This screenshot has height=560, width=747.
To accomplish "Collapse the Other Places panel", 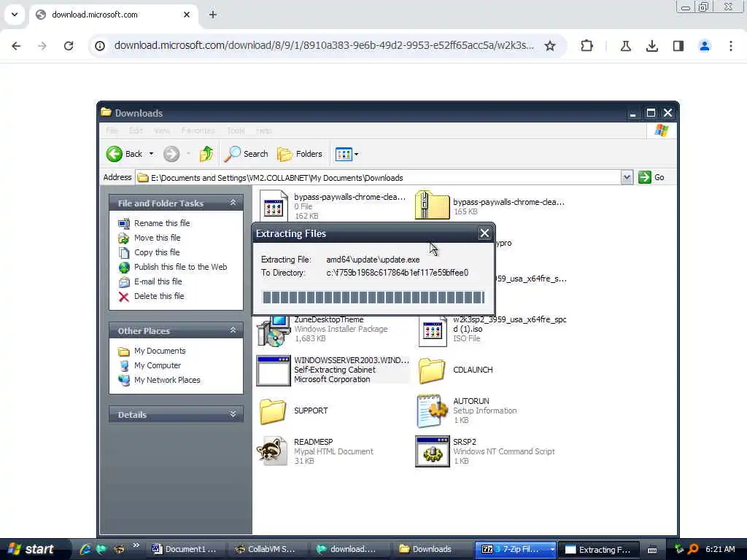I will pyautogui.click(x=233, y=330).
